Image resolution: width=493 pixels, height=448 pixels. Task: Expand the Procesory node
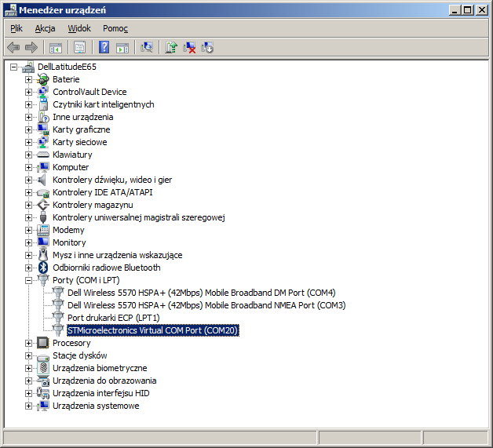(28, 344)
